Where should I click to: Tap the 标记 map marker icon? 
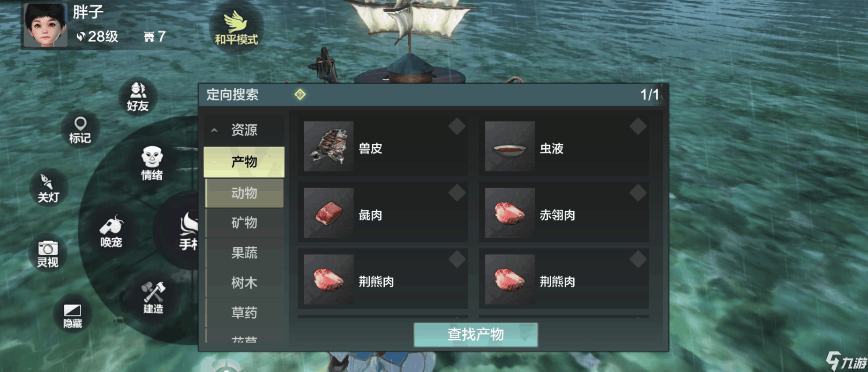click(80, 130)
